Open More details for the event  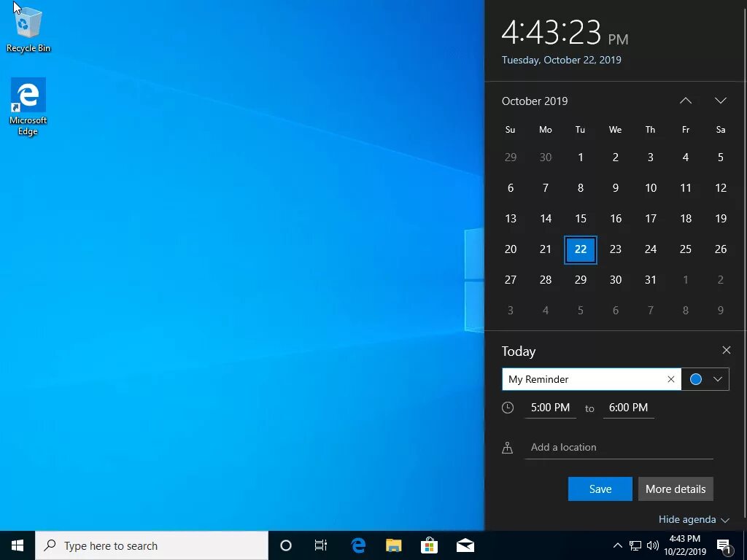(676, 489)
